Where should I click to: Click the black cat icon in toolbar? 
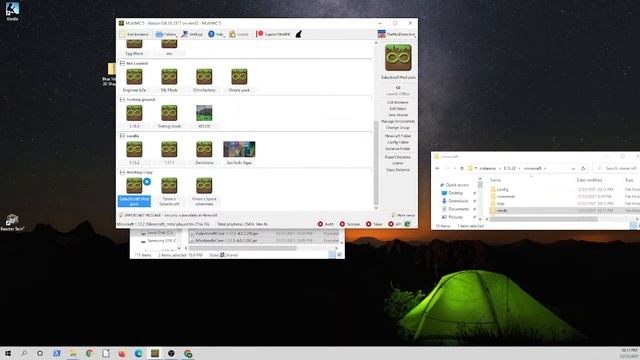pyautogui.click(x=299, y=34)
